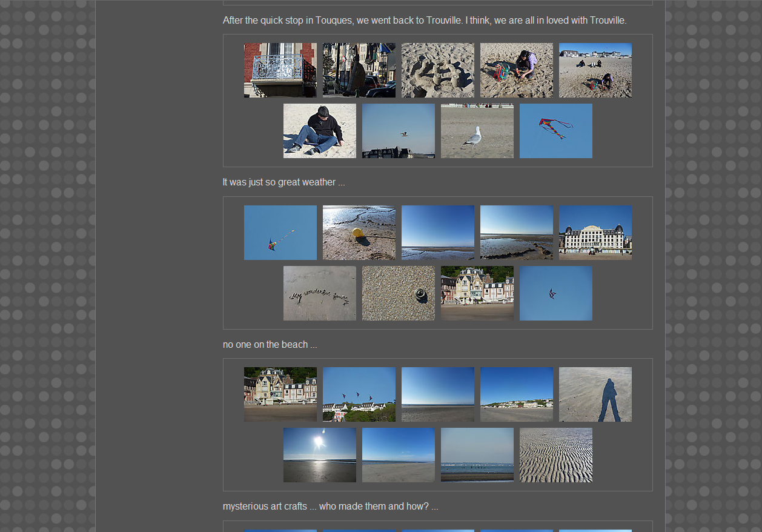View the handwriting in sand photo
Viewport: 762px width, 532px height.
(319, 293)
